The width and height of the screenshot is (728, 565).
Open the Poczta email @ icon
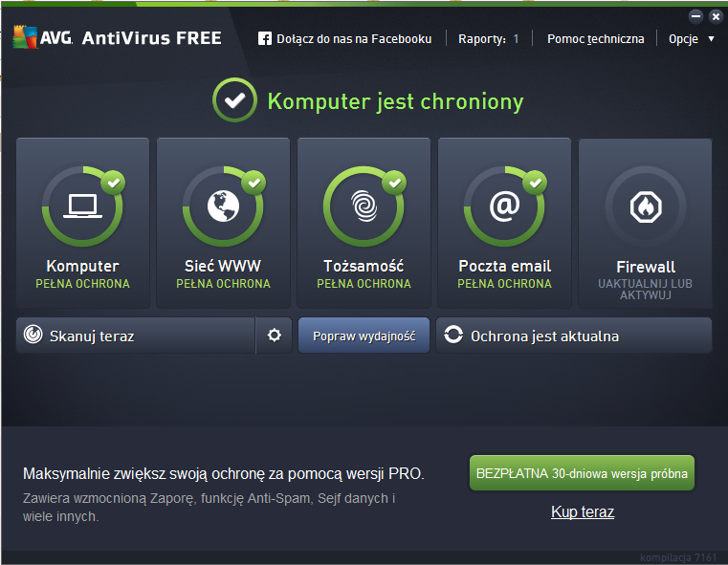(505, 206)
